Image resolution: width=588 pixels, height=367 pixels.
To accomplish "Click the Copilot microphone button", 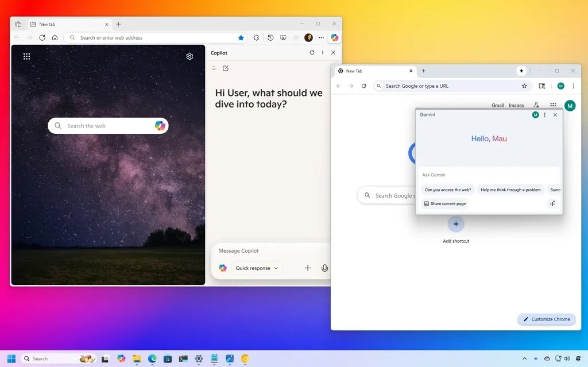I will coord(325,268).
